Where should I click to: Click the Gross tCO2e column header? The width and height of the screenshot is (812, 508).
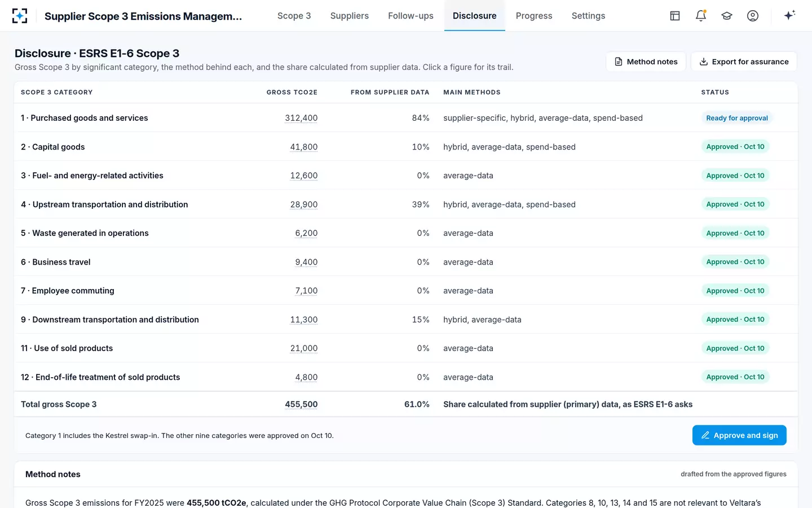292,92
